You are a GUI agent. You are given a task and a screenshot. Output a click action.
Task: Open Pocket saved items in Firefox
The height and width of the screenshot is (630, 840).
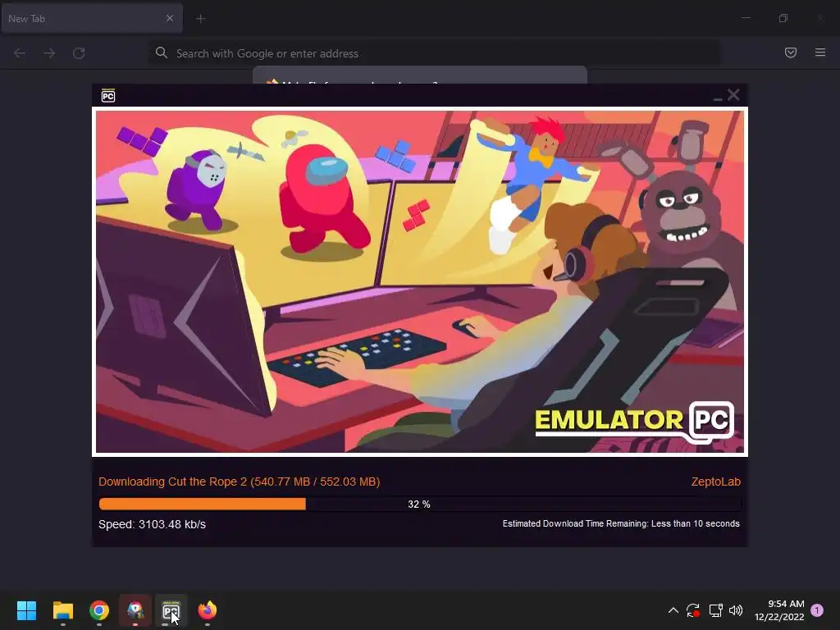click(x=791, y=52)
